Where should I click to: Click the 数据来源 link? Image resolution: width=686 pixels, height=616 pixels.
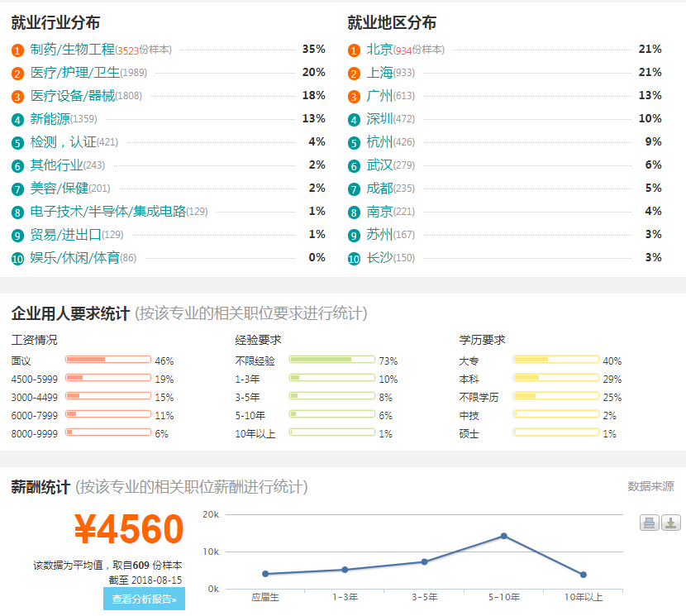click(x=650, y=486)
